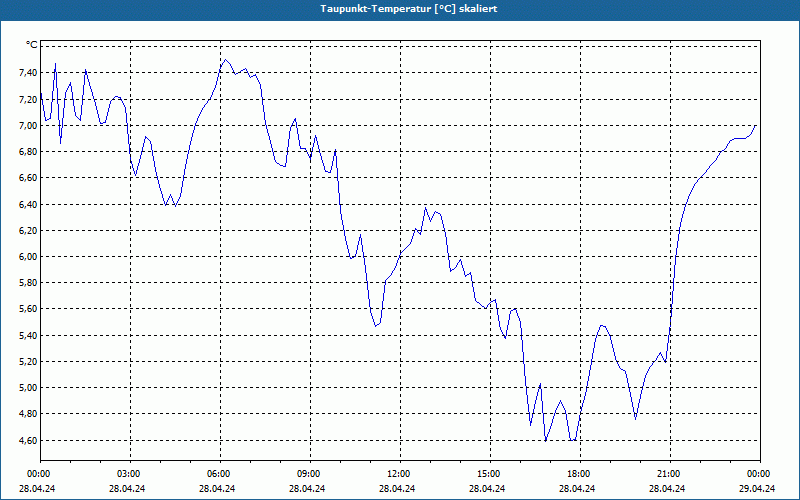Click the chart title 'Taupunkt-Temperatur [°C] skaliert'

point(409,9)
